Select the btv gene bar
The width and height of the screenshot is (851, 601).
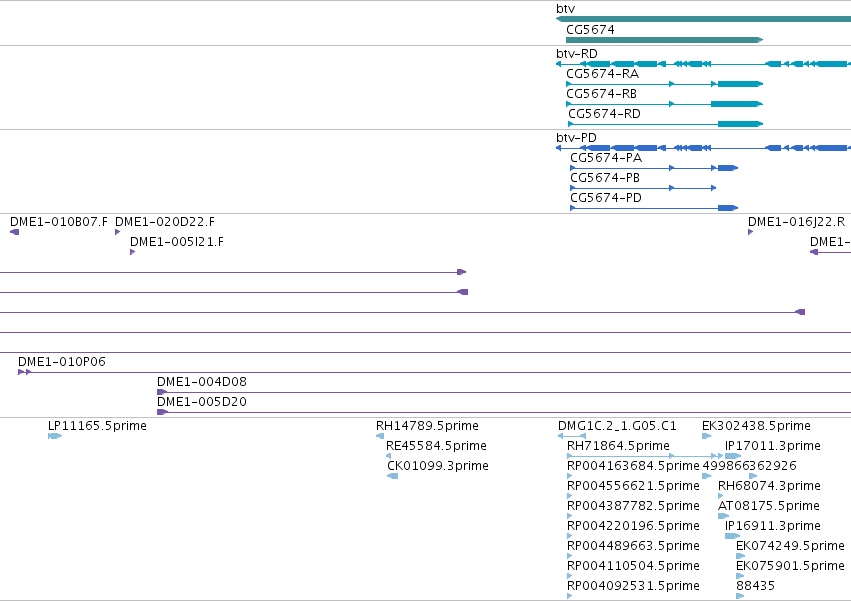click(x=703, y=19)
